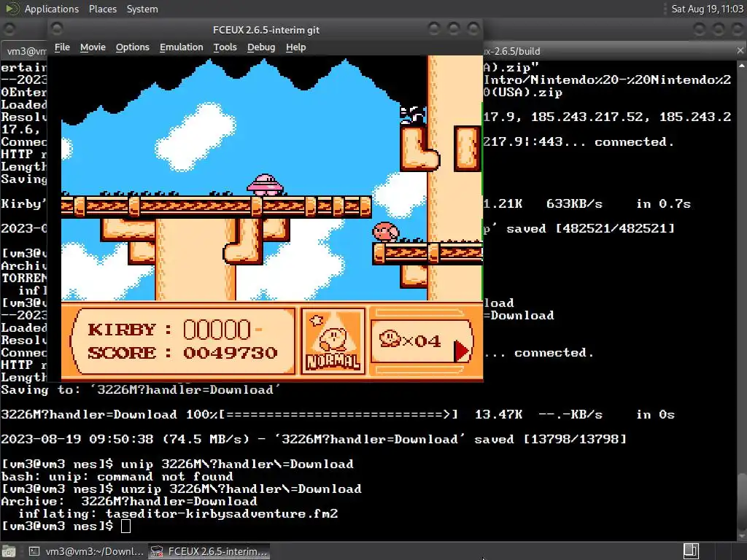Click the terminal window menu button at far left
Viewport: 747px width, 560px height.
pyautogui.click(x=9, y=29)
